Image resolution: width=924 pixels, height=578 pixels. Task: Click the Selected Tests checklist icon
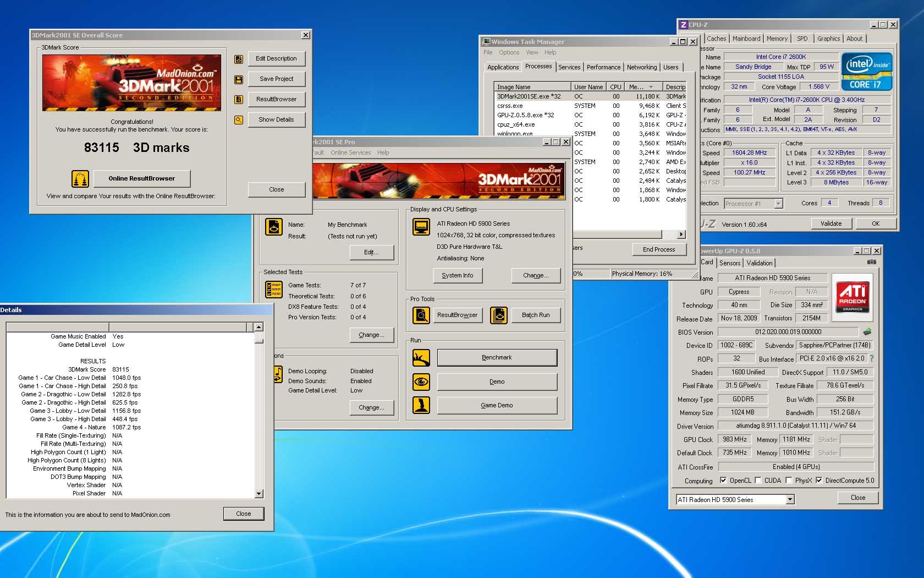274,290
